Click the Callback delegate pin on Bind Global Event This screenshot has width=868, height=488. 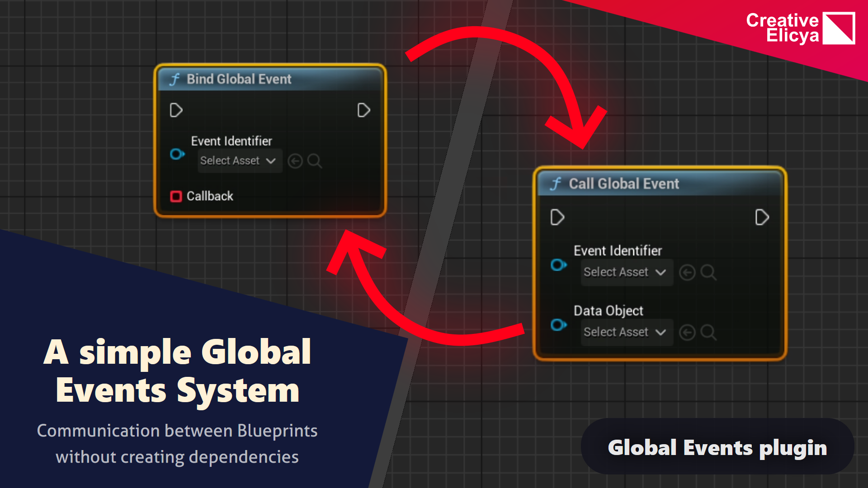[x=176, y=196]
